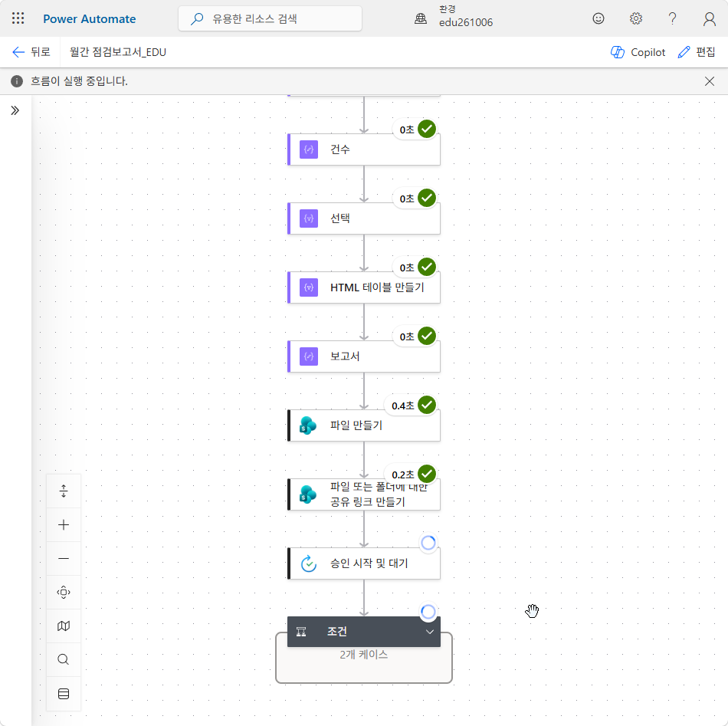Click the expand/collapse all actions control
The image size is (728, 726).
(64, 491)
